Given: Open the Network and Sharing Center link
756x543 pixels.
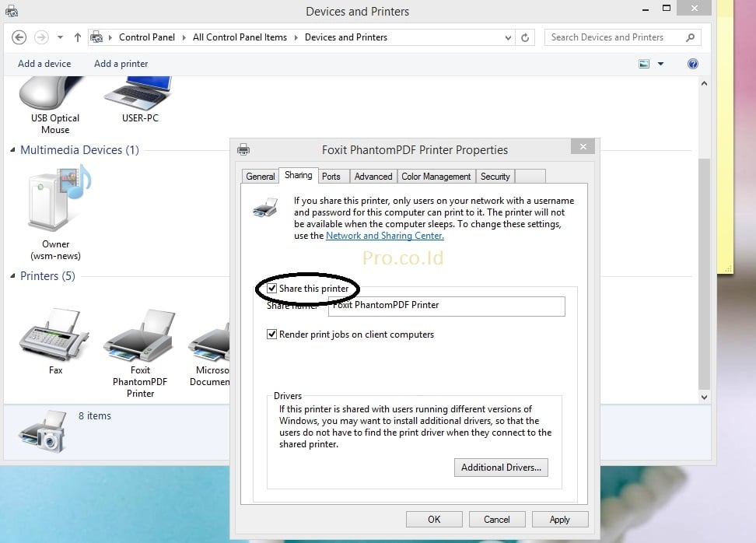Looking at the screenshot, I should [x=385, y=236].
